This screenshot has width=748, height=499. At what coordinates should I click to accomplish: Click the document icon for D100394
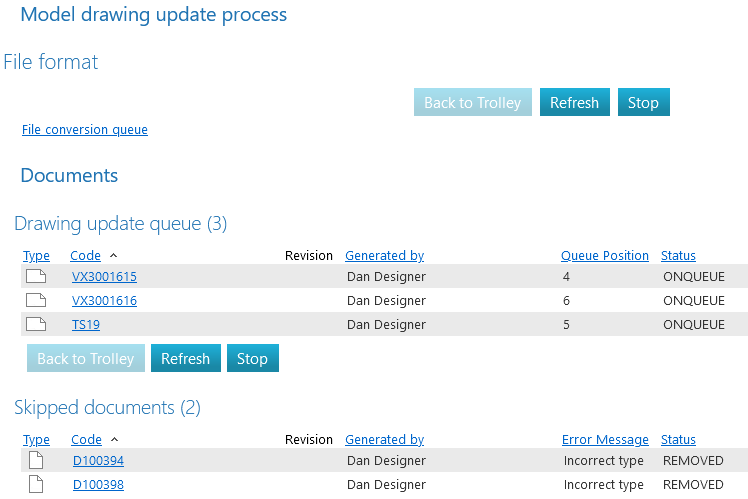(36, 460)
